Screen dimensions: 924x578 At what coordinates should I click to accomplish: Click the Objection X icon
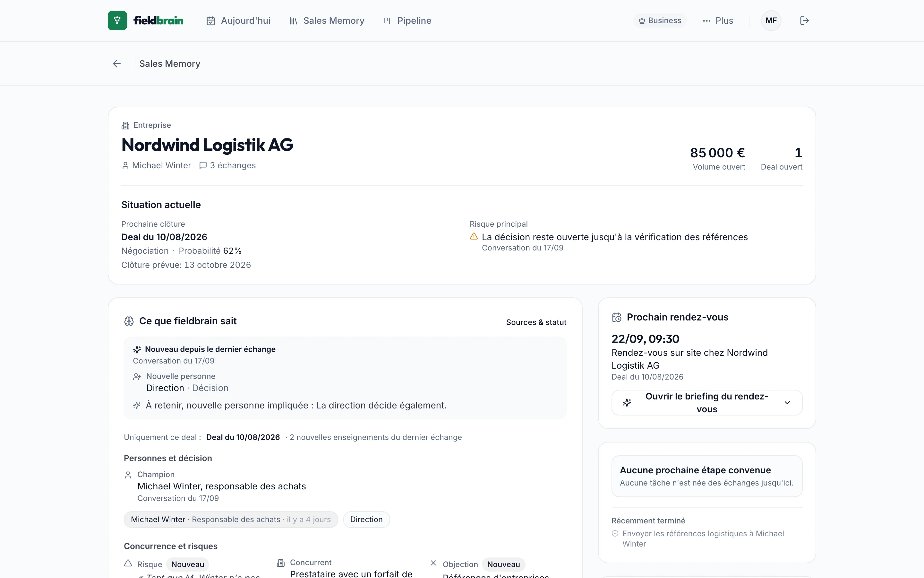433,563
